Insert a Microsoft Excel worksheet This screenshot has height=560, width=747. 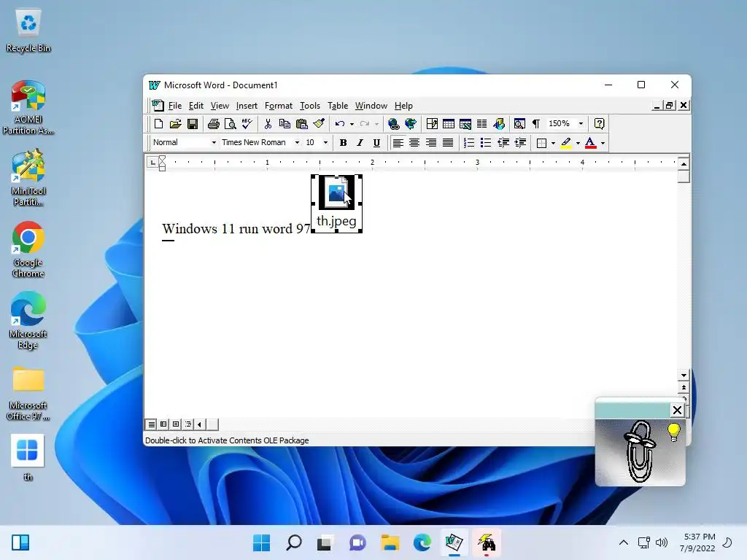coord(465,124)
